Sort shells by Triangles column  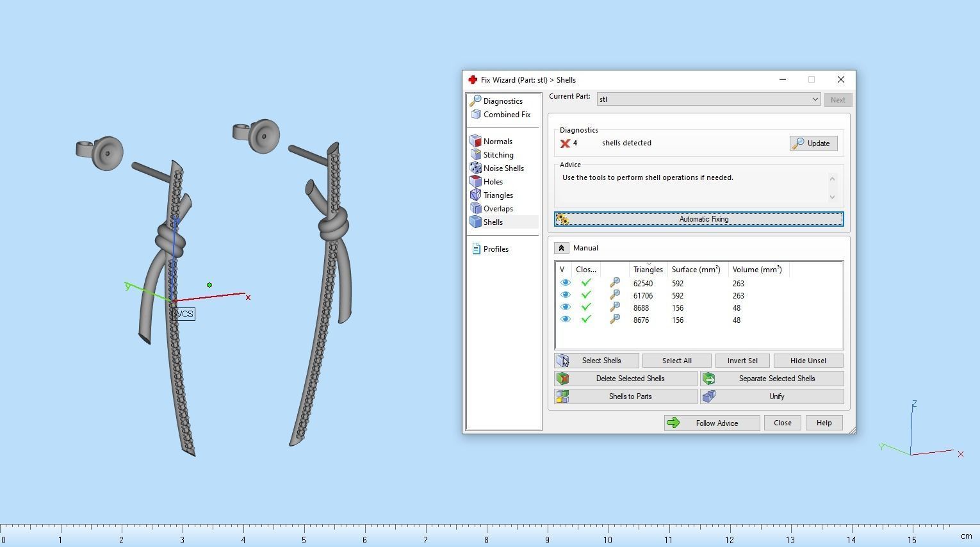pyautogui.click(x=648, y=270)
